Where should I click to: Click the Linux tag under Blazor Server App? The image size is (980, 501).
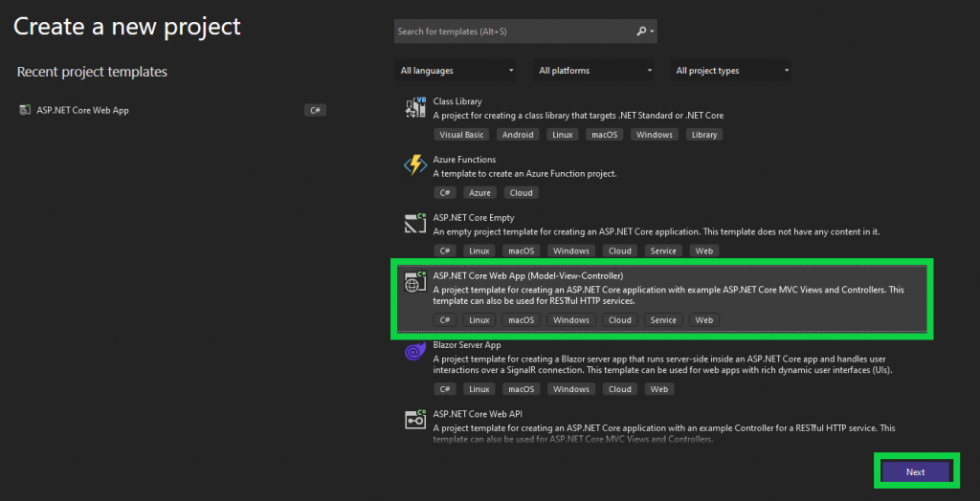(x=479, y=389)
